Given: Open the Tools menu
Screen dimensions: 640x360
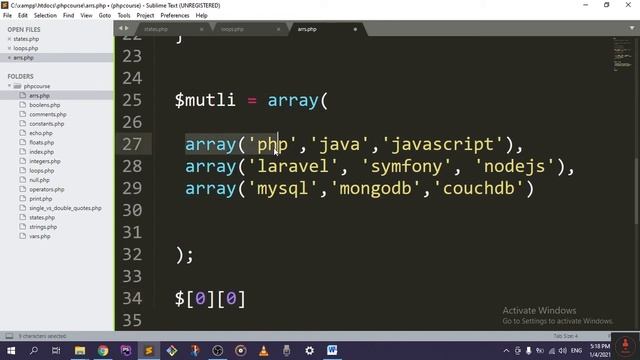Looking at the screenshot, I should coord(124,16).
